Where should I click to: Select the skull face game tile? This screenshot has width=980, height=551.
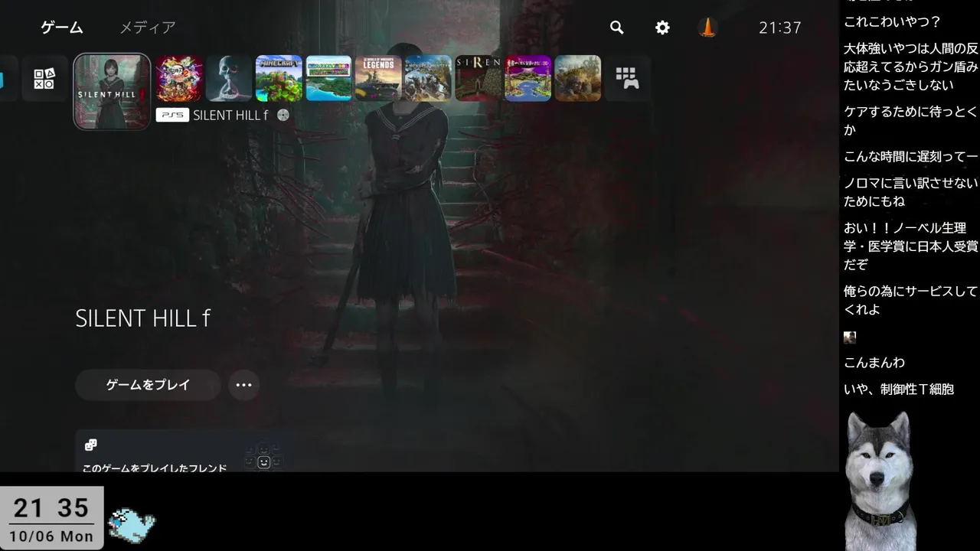click(229, 78)
